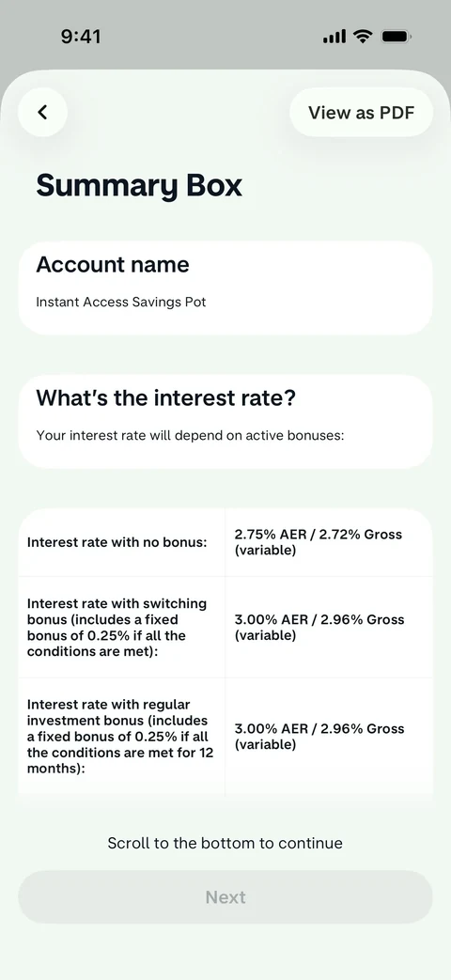Tap the greyed-out Next button

pos(225,897)
